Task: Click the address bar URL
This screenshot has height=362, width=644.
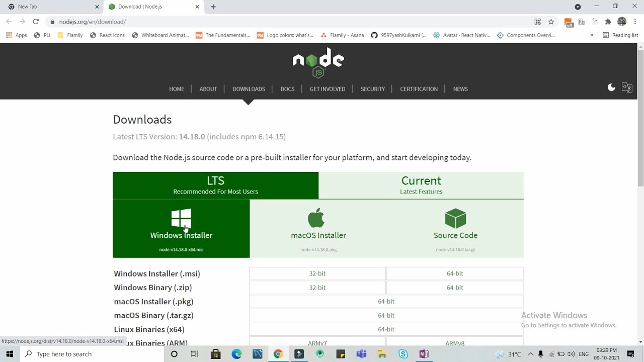Action: click(x=93, y=22)
